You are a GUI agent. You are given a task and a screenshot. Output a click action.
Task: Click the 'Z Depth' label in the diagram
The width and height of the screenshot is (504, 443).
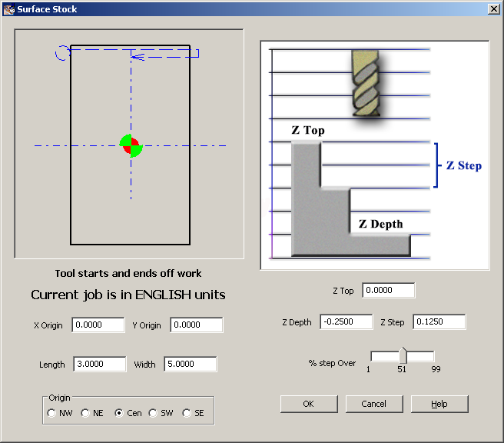pyautogui.click(x=380, y=224)
